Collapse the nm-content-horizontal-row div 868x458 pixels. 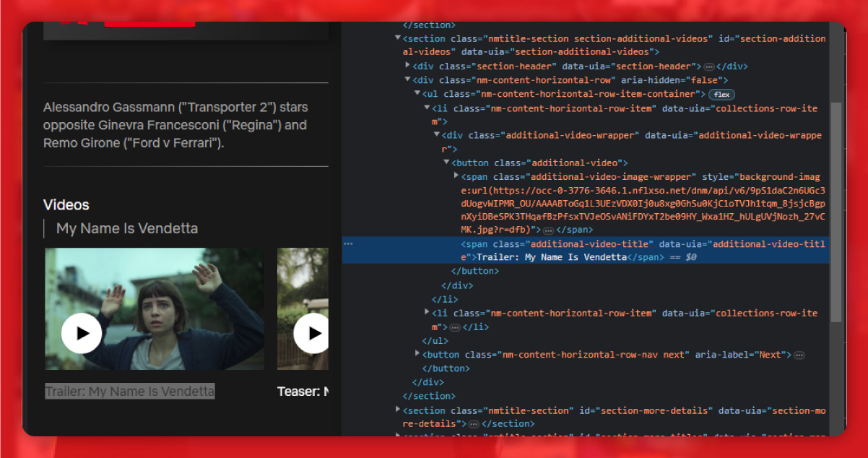click(407, 79)
